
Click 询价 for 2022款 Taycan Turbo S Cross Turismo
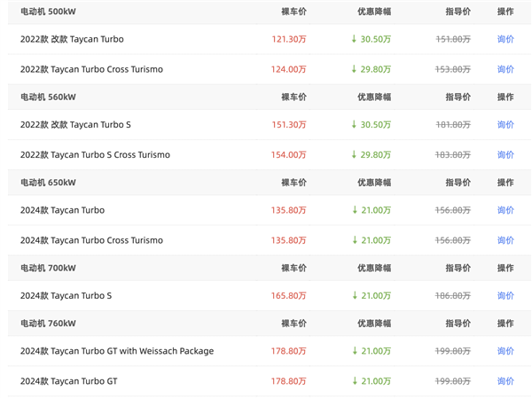click(x=505, y=155)
